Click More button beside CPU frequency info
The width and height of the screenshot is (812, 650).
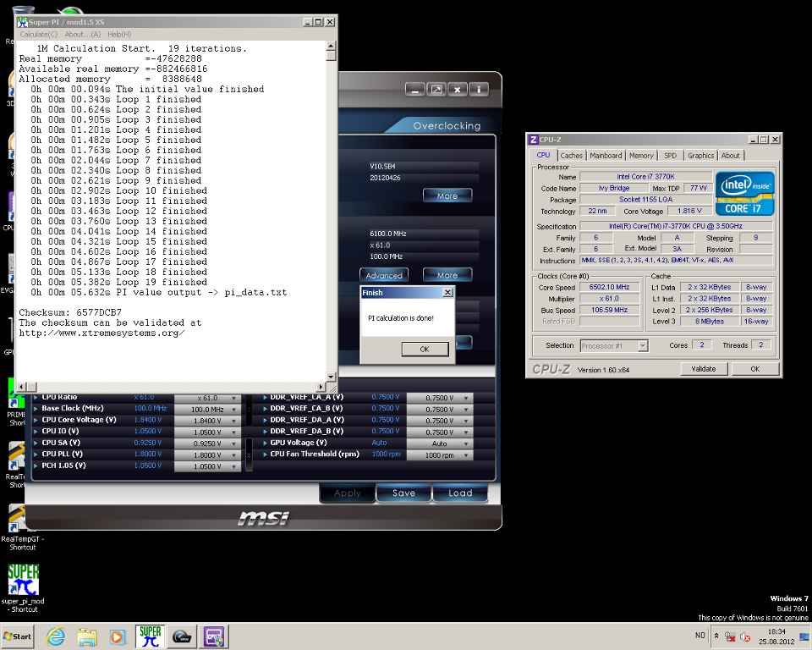tap(447, 275)
